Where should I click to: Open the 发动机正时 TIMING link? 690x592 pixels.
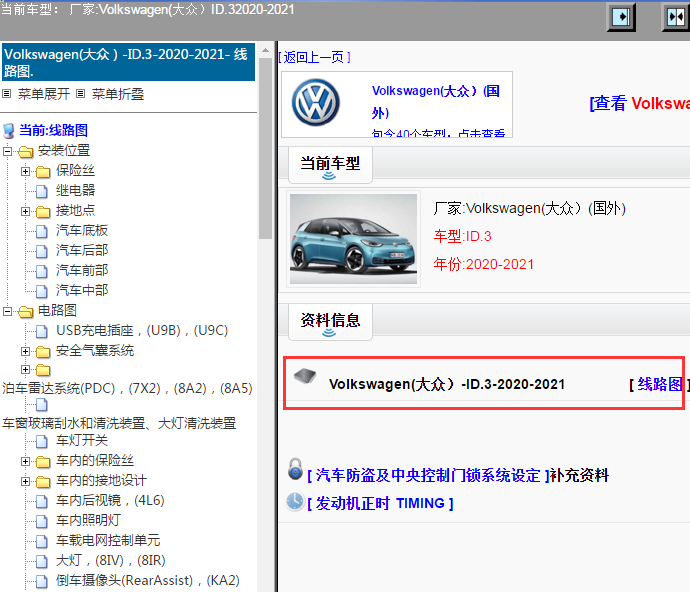(380, 503)
